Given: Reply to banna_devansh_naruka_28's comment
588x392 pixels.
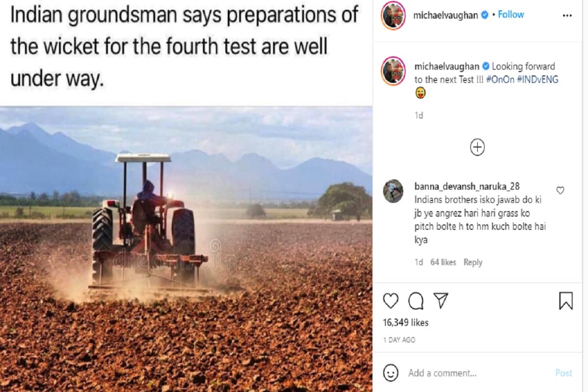Looking at the screenshot, I should 473,262.
